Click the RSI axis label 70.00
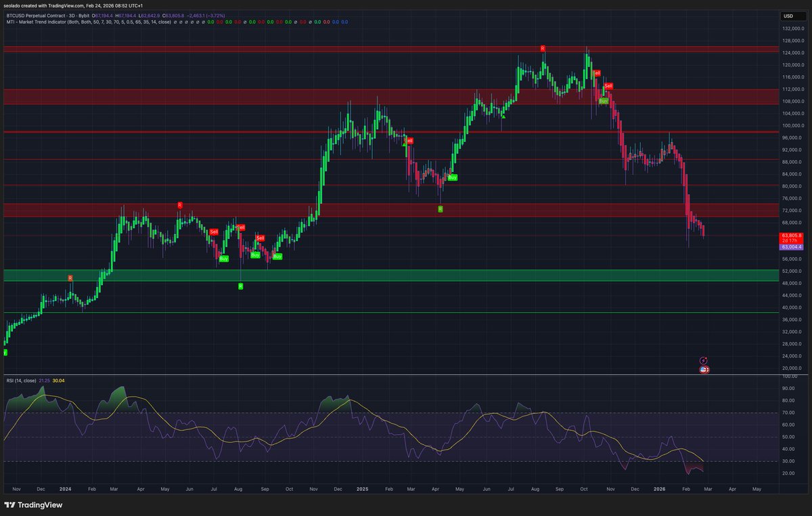The height and width of the screenshot is (516, 812). pyautogui.click(x=788, y=412)
